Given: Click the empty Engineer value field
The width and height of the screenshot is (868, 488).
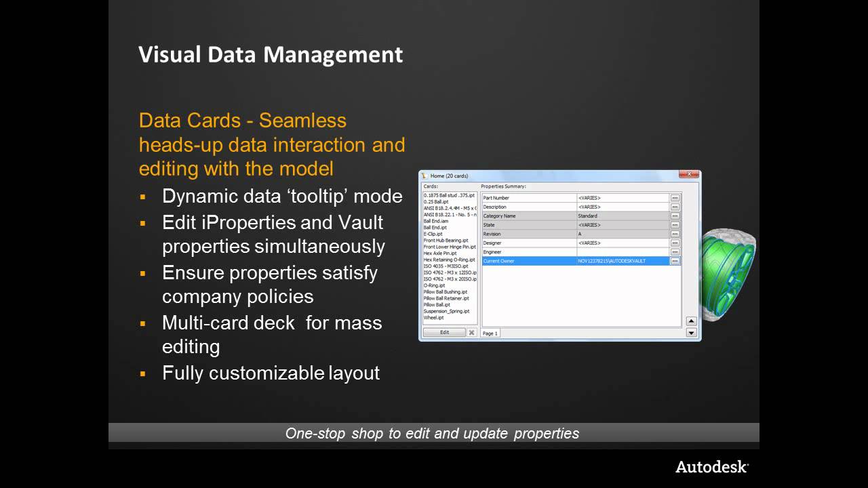Looking at the screenshot, I should tap(623, 251).
